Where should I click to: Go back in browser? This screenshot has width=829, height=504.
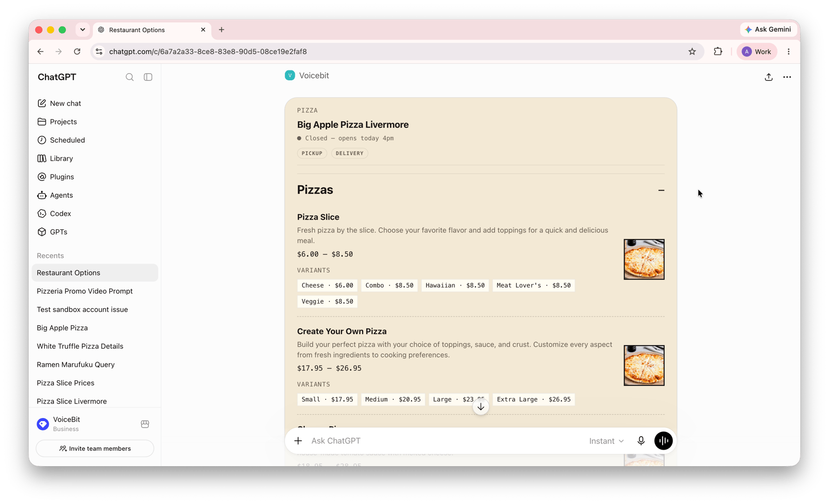click(40, 52)
